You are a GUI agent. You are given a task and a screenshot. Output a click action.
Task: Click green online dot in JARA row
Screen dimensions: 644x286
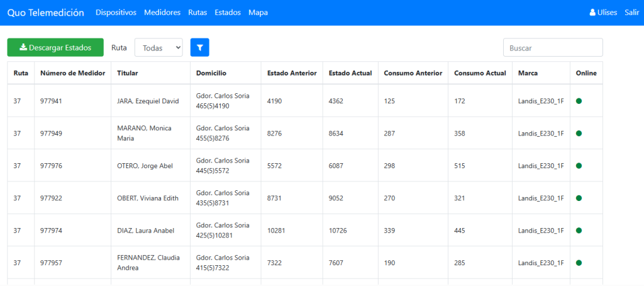(x=579, y=101)
